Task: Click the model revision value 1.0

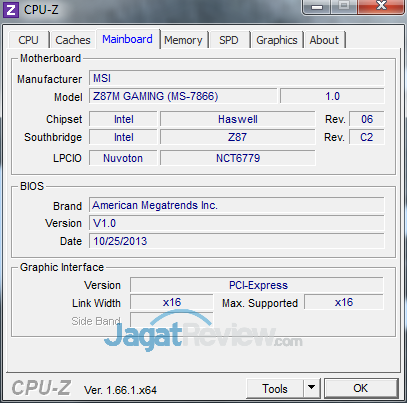Action: [x=332, y=96]
